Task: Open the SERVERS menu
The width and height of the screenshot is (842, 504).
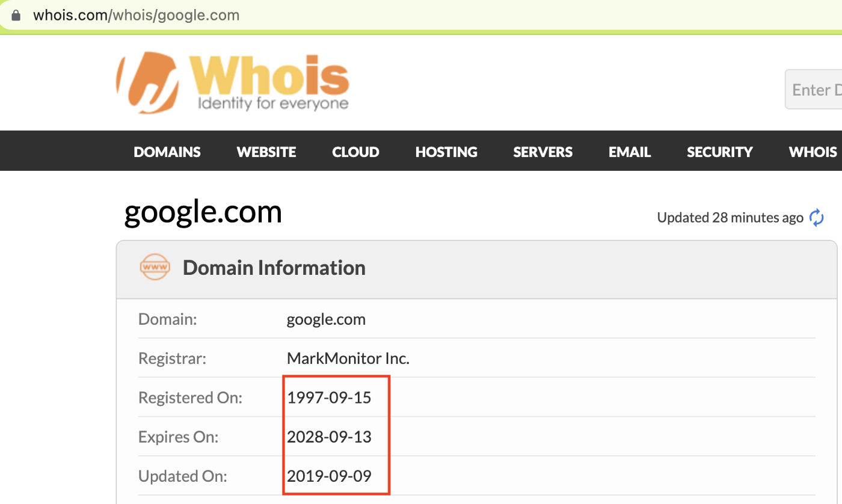Action: click(542, 152)
